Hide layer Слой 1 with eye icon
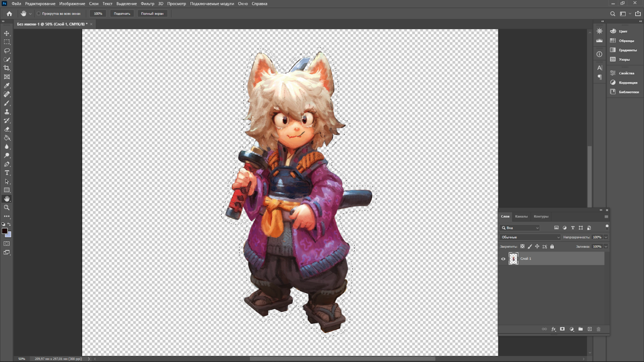 coord(503,259)
